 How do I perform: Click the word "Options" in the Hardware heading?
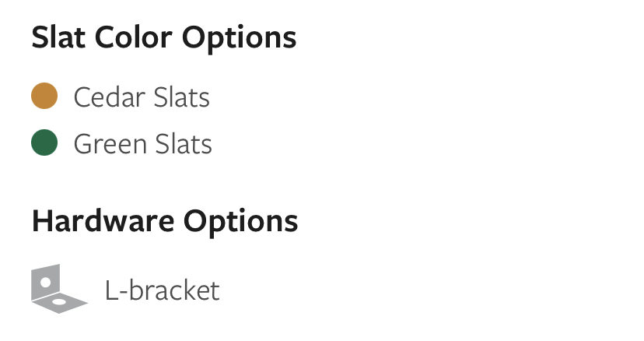coord(240,223)
